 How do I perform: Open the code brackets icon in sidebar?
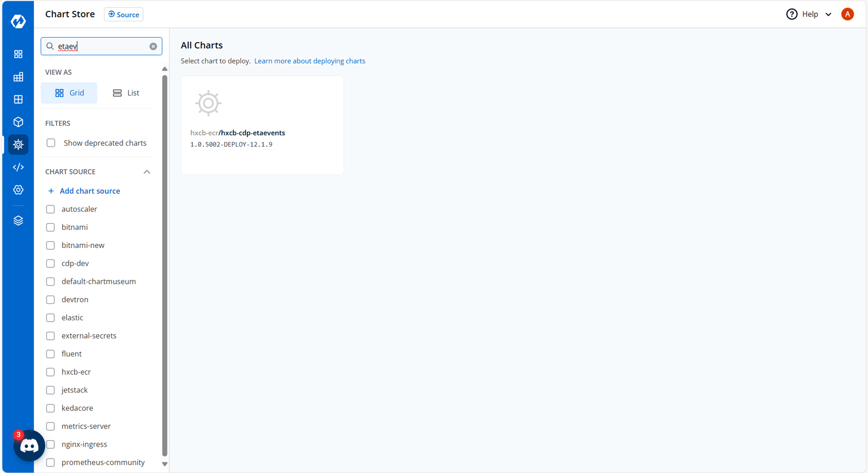pyautogui.click(x=18, y=167)
